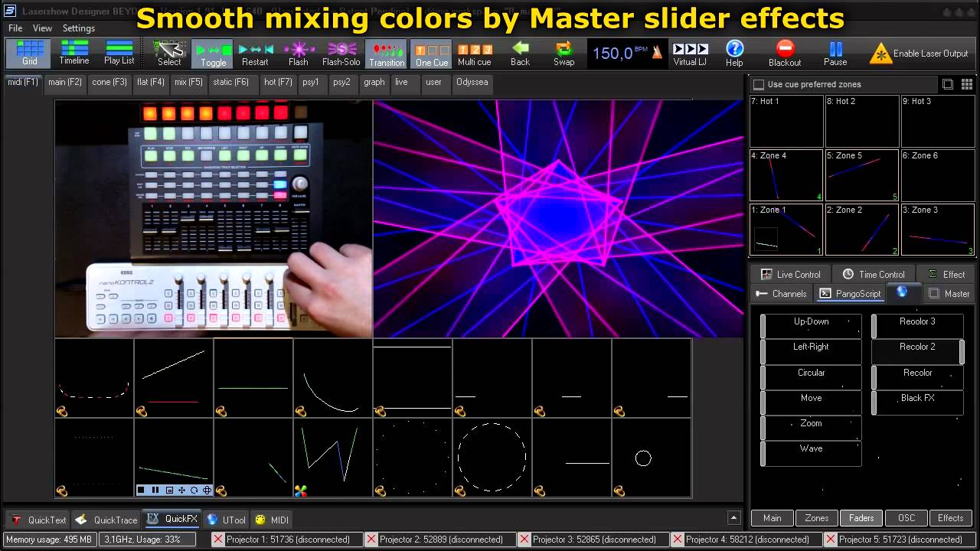Open the Channels tab
Screen dimensions: 980x551
point(780,293)
